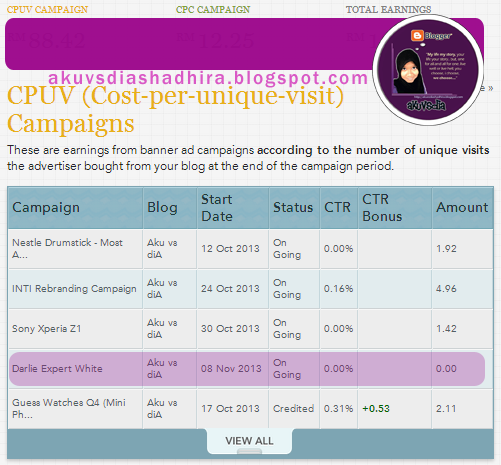Click the 4.96 amount value

(446, 288)
